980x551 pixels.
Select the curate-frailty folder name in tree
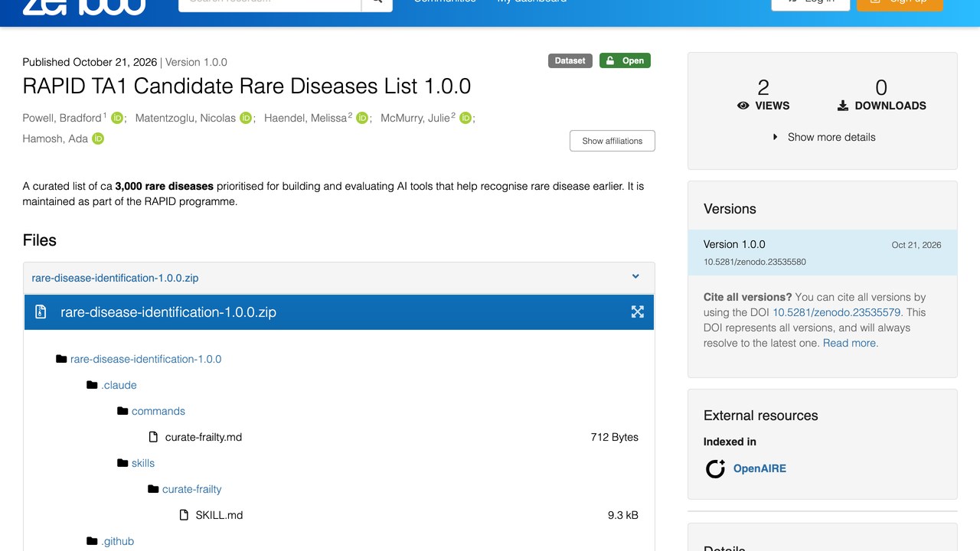192,489
